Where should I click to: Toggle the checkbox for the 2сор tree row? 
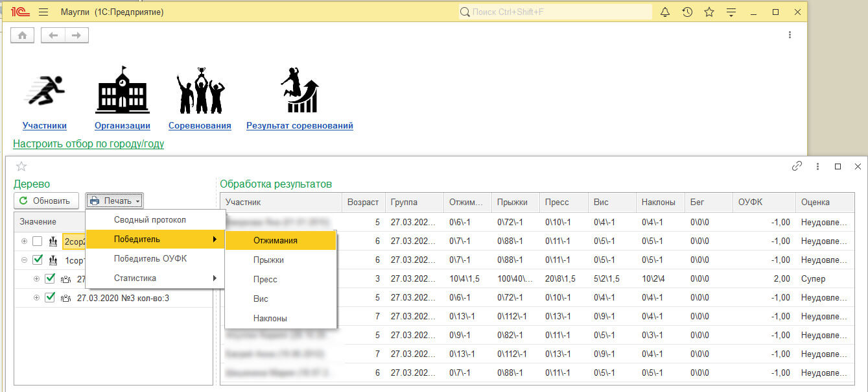pos(38,241)
